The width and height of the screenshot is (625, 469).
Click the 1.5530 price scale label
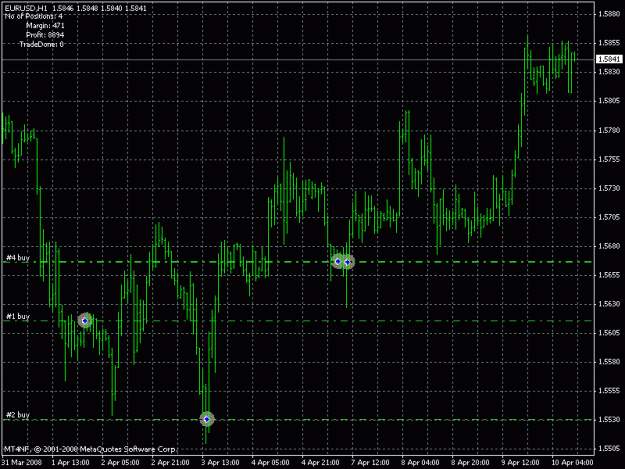point(609,420)
